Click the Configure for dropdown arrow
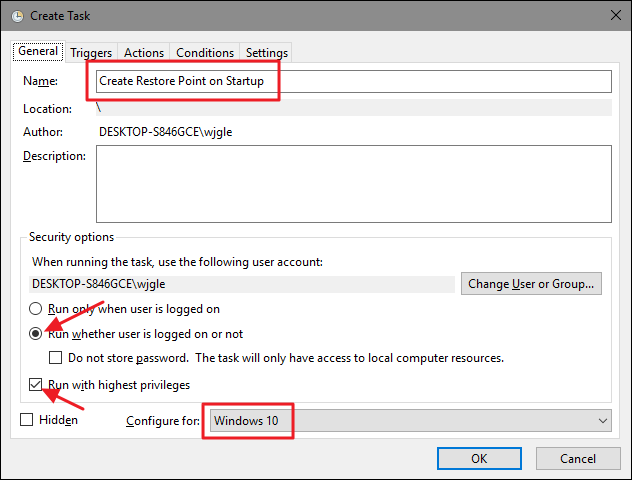The image size is (632, 480). point(600,421)
